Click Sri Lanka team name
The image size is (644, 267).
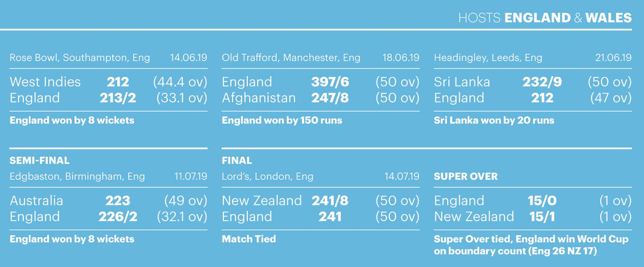click(x=462, y=82)
